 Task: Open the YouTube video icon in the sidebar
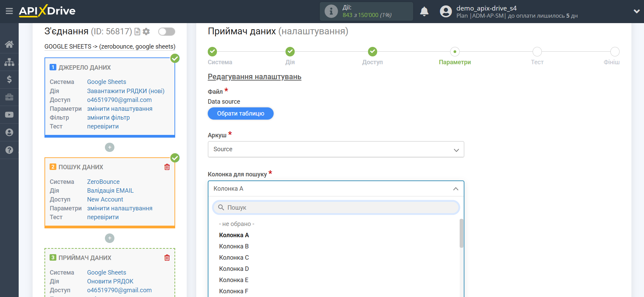pyautogui.click(x=9, y=115)
